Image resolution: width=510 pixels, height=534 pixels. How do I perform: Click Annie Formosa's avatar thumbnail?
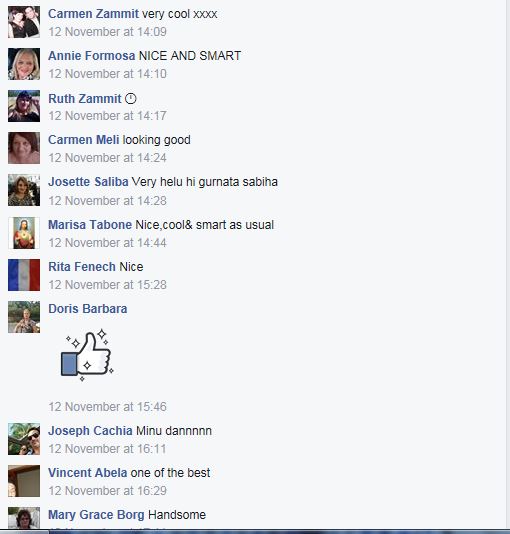click(24, 64)
